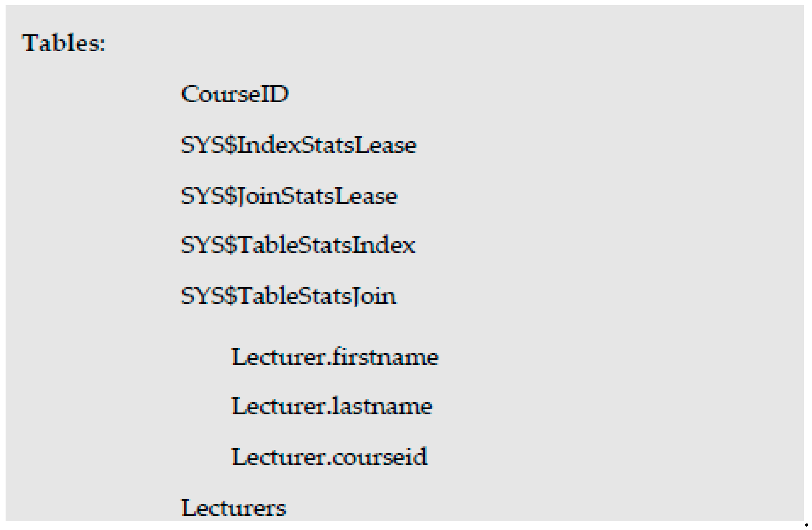Click 'courseid' after the Lecturer. prefix
Screen dimensions: 812x530
click(x=380, y=457)
